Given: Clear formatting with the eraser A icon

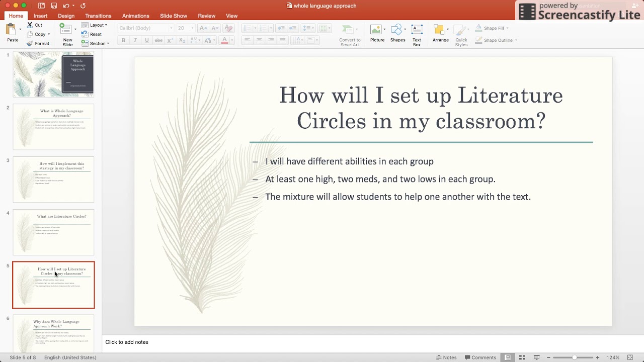Looking at the screenshot, I should click(228, 28).
